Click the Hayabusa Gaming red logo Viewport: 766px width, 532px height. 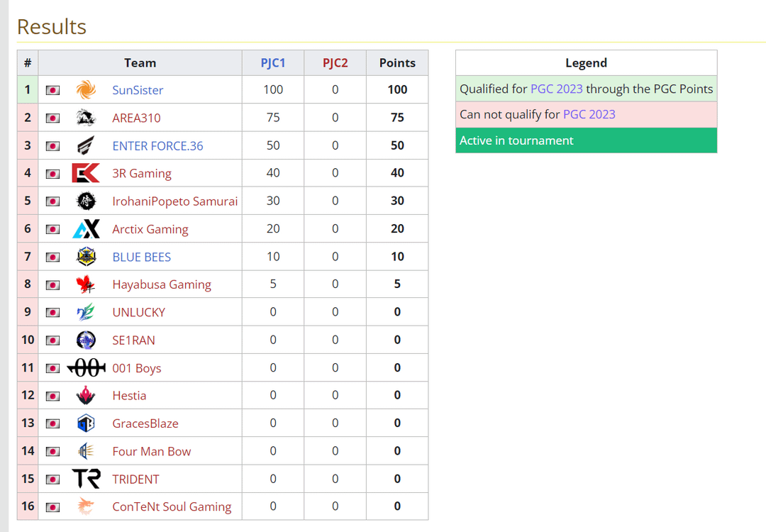86,284
